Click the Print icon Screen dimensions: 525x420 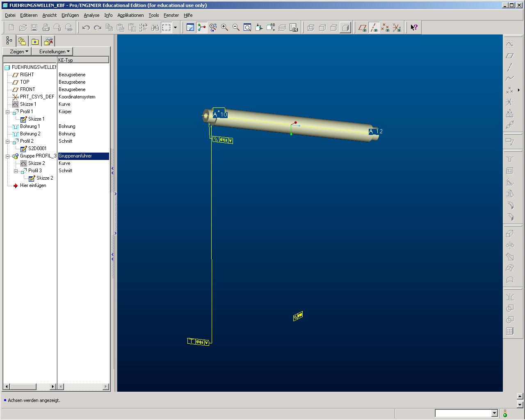coord(46,27)
